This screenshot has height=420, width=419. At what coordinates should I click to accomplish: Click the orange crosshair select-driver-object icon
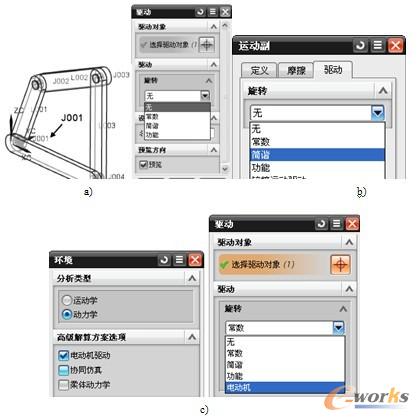point(340,265)
